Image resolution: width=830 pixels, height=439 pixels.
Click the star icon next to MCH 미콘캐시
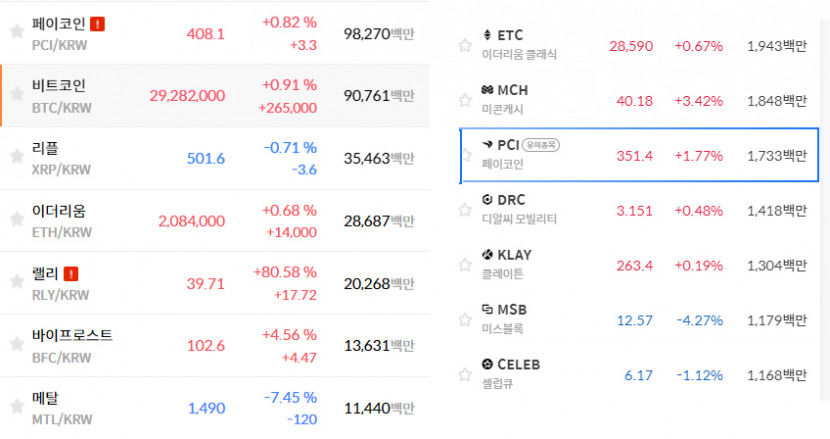[465, 100]
